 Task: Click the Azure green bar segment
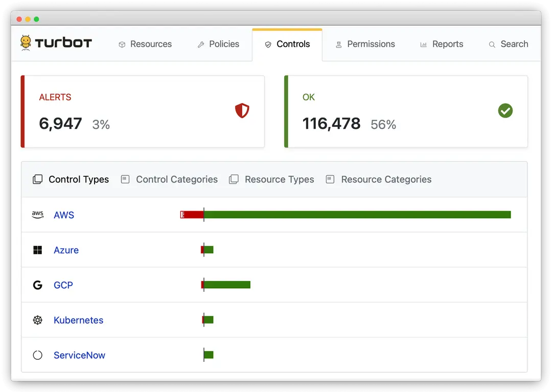(209, 250)
